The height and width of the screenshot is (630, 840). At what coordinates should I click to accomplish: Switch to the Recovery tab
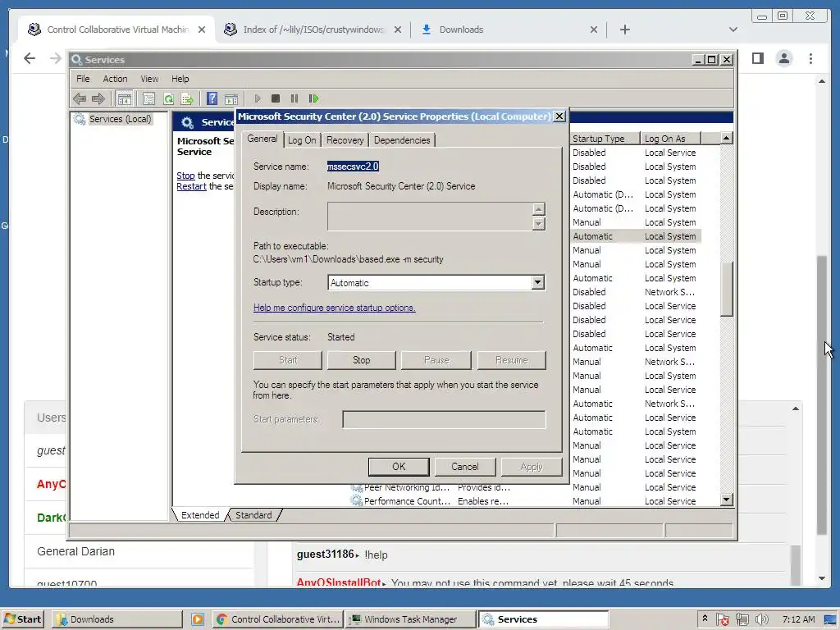tap(345, 140)
